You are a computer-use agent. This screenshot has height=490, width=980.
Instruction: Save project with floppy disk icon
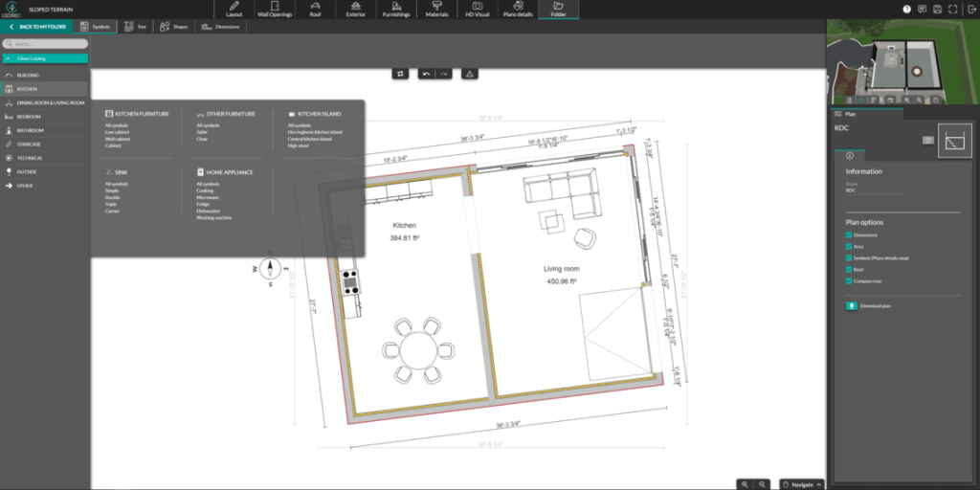tap(938, 10)
